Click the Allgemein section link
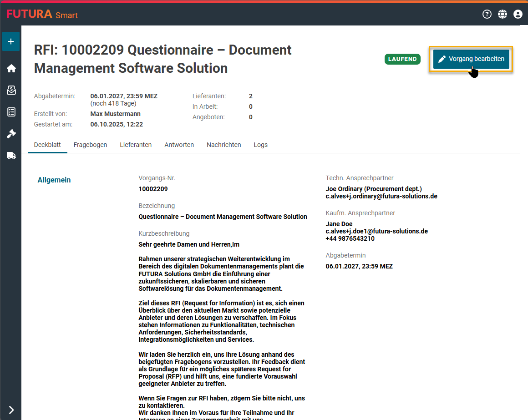The height and width of the screenshot is (420, 528). coord(54,180)
